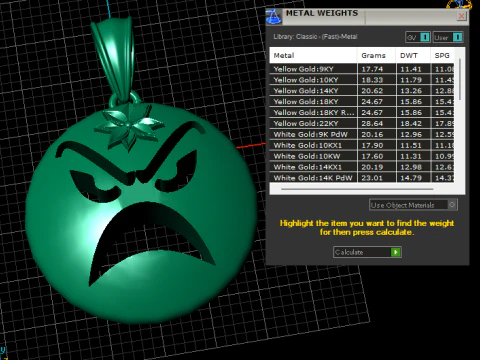The width and height of the screenshot is (480, 360).
Task: Click the 14.79 DWT value
Action: (411, 178)
